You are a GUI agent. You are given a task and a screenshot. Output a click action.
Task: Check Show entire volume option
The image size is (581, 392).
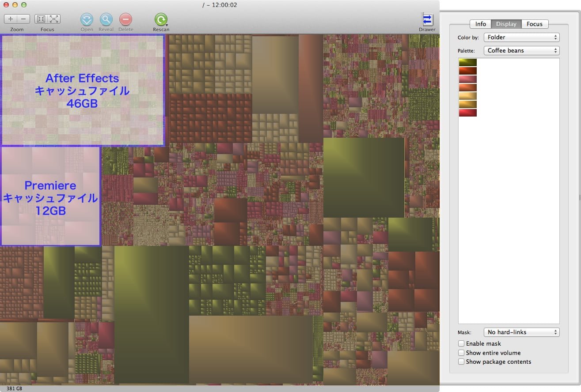pyautogui.click(x=461, y=353)
